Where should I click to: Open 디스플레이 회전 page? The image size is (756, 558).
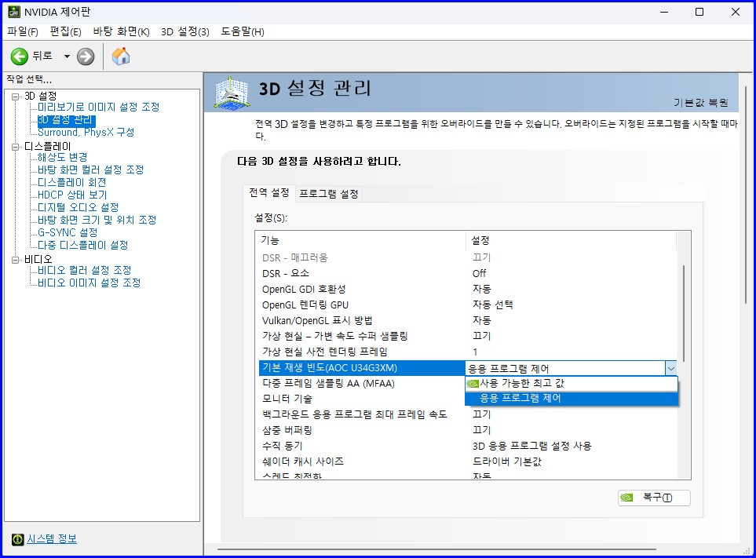coord(72,182)
